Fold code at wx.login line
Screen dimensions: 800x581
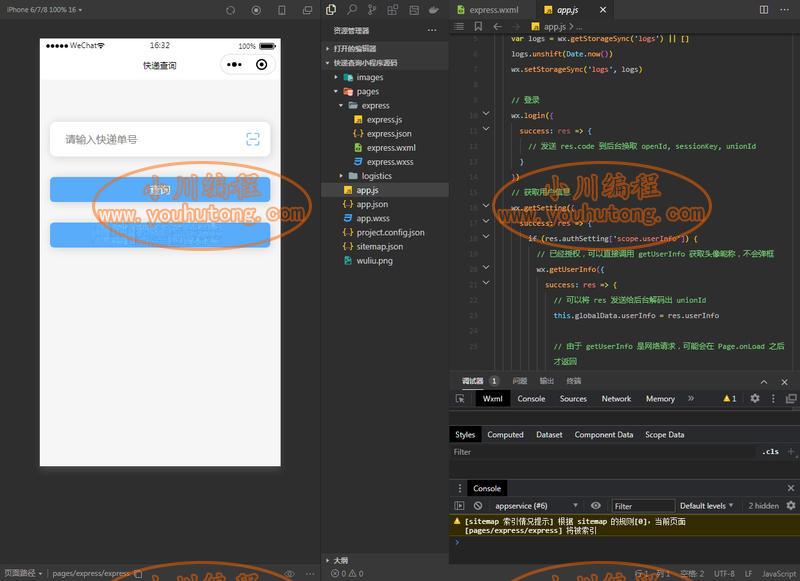(x=486, y=113)
